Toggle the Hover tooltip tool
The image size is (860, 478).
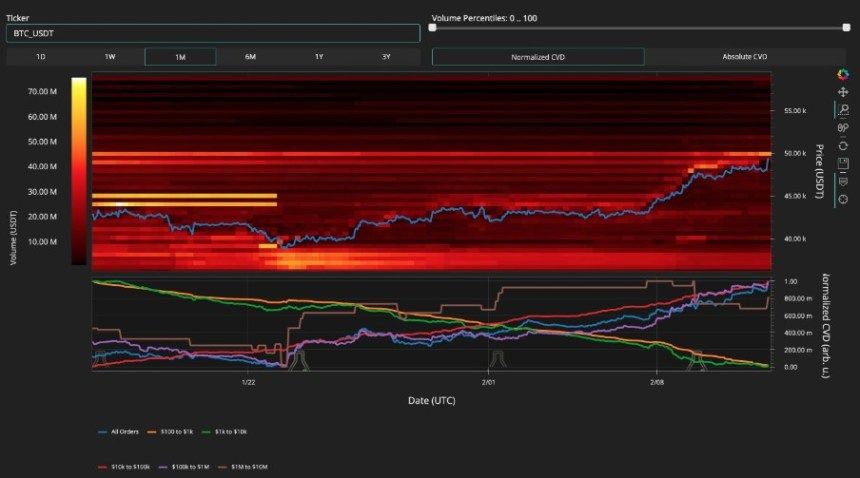click(x=843, y=181)
